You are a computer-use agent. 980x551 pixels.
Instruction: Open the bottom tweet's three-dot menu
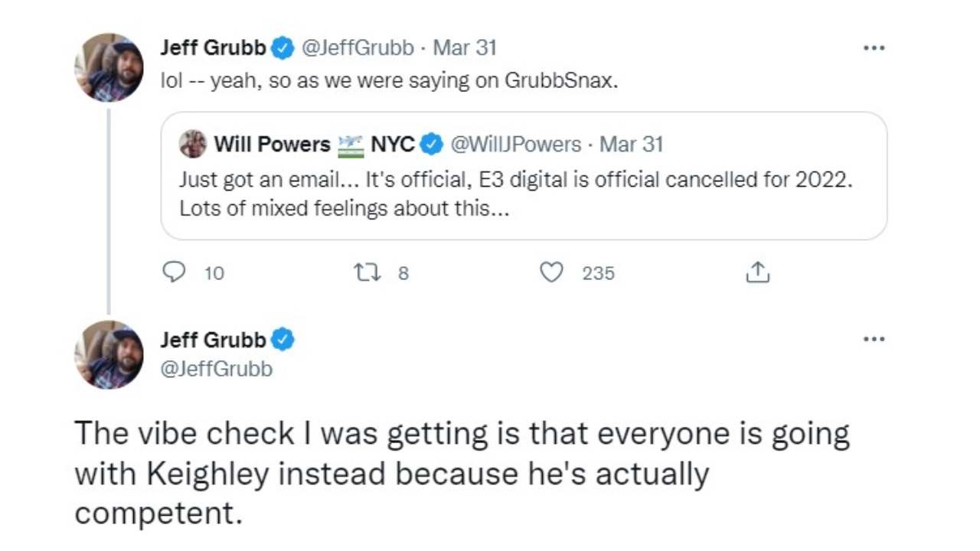pyautogui.click(x=874, y=338)
